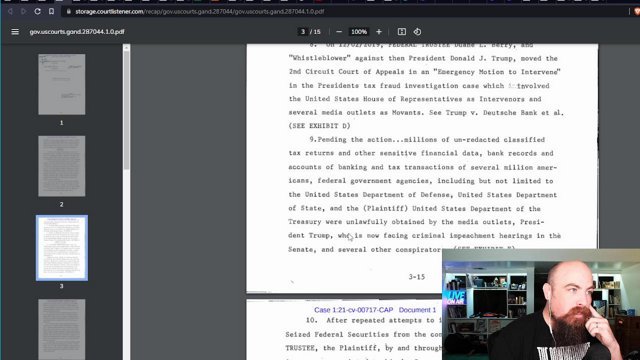
Task: Open page 1 thumbnail
Action: tap(62, 84)
